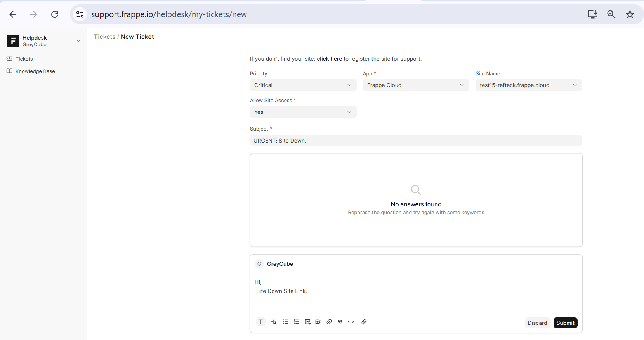Open Tickets in the sidebar
Image resolution: width=644 pixels, height=340 pixels.
[x=24, y=59]
